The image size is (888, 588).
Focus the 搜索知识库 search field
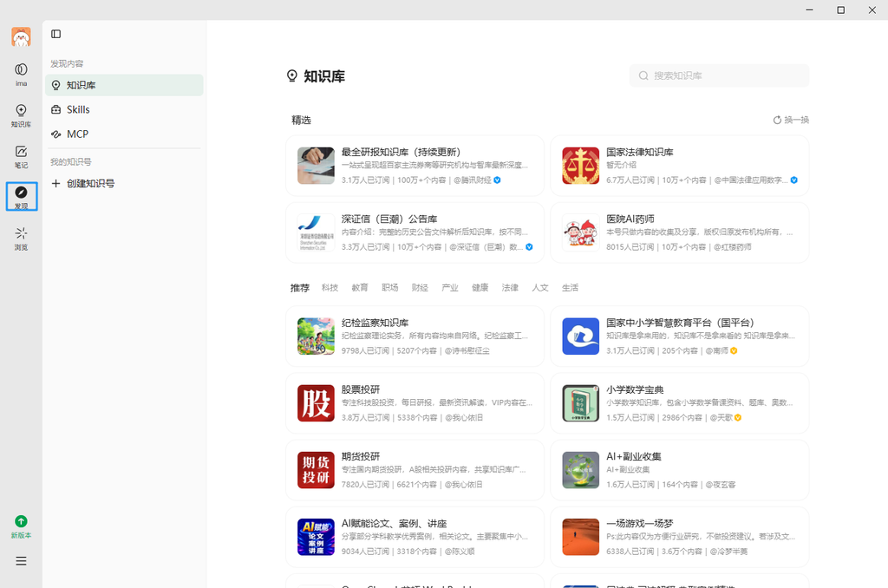[x=719, y=76]
